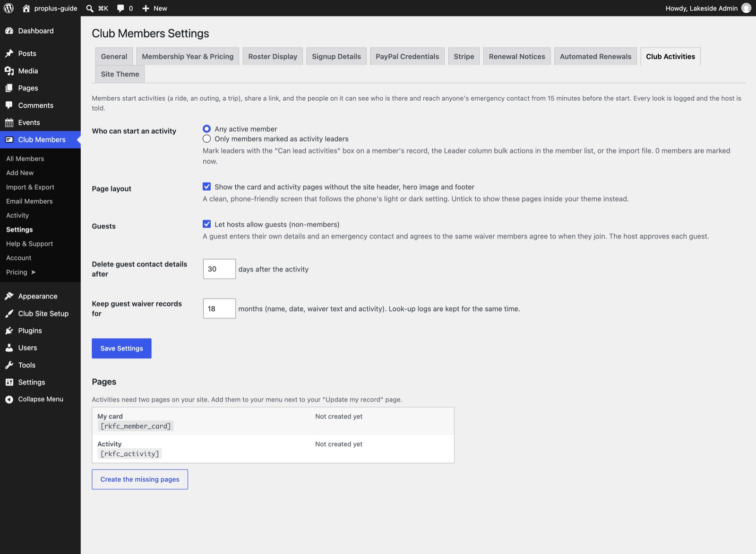Viewport: 756px width, 554px height.
Task: Click the [rkfc_member_card] shortcode text
Action: click(x=136, y=426)
